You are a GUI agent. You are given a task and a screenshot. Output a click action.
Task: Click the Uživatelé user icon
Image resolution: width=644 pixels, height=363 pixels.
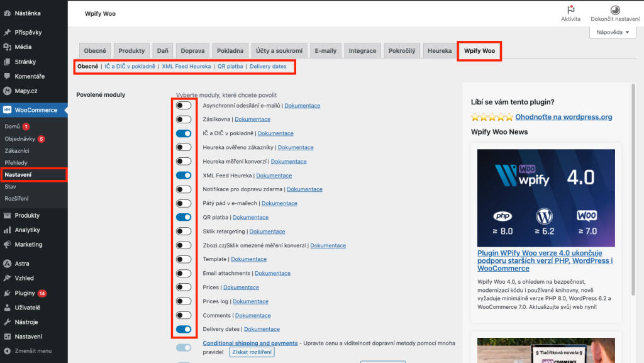coord(8,308)
